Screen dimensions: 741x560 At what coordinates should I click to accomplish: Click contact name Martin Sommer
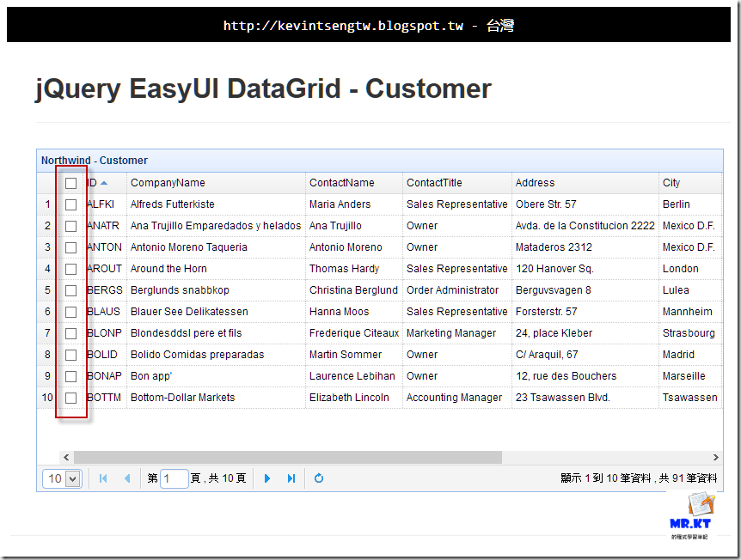pyautogui.click(x=346, y=355)
